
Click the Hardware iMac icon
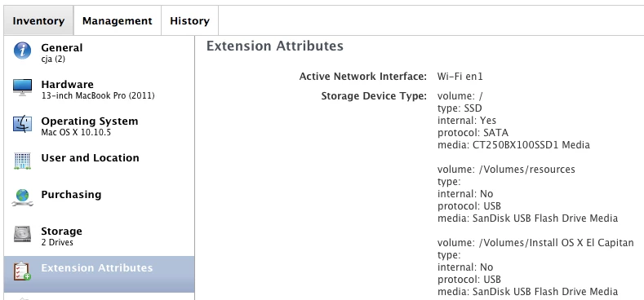(22, 87)
